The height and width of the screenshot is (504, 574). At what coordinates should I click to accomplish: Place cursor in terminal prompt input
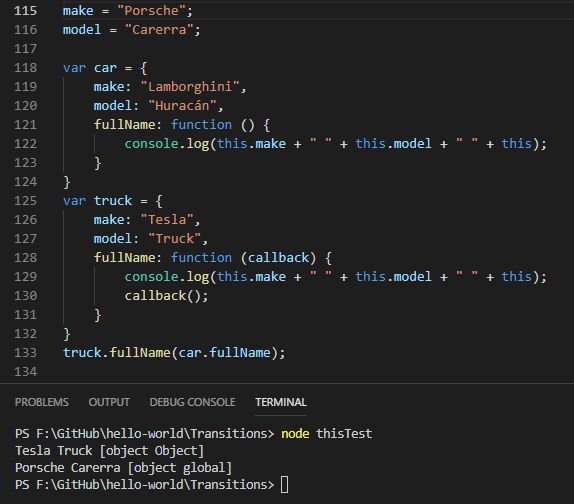click(x=284, y=485)
